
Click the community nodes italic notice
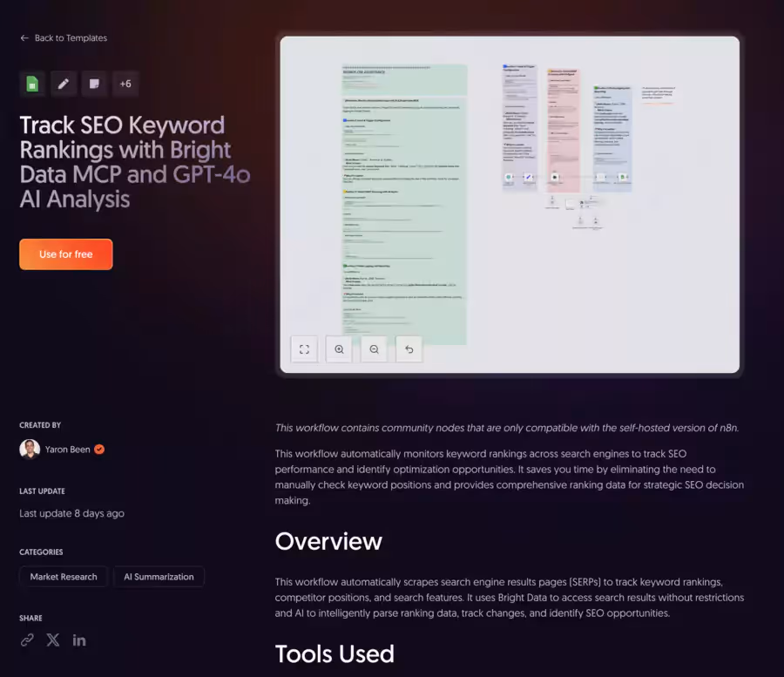tap(506, 428)
